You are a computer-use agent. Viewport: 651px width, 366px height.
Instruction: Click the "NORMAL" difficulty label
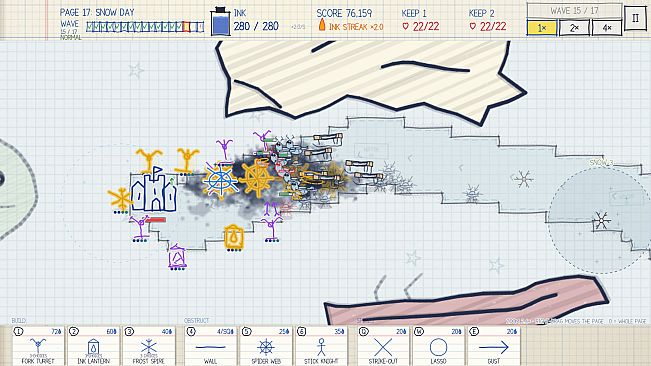click(x=70, y=37)
